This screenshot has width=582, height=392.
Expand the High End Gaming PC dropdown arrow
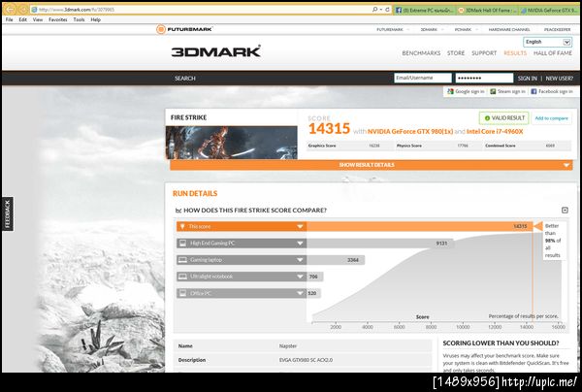coord(300,244)
